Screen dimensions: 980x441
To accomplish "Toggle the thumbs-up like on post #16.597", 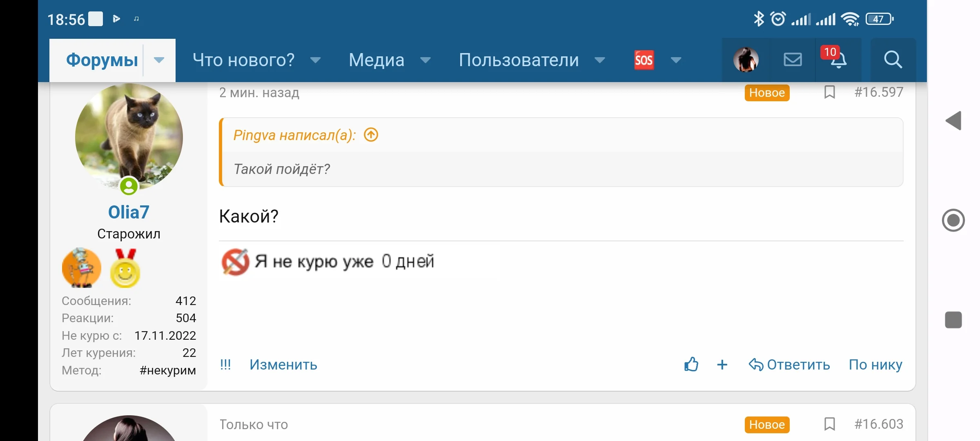I will tap(691, 365).
